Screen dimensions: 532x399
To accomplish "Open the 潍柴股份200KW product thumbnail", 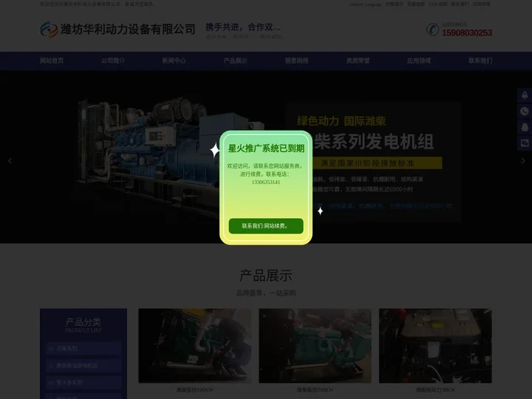I will [315, 346].
